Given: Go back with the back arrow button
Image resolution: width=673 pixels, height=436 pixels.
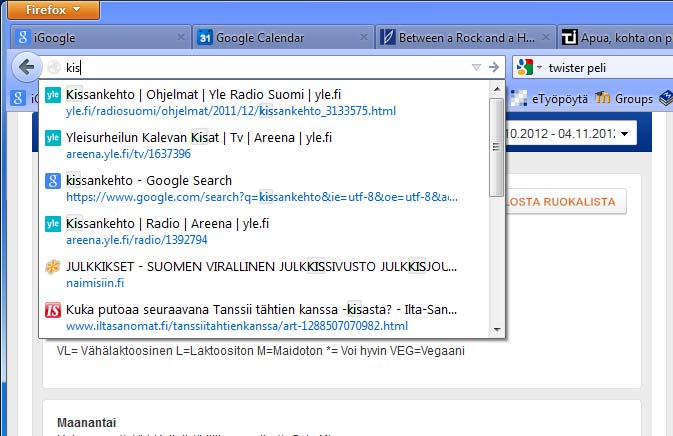Looking at the screenshot, I should (27, 67).
